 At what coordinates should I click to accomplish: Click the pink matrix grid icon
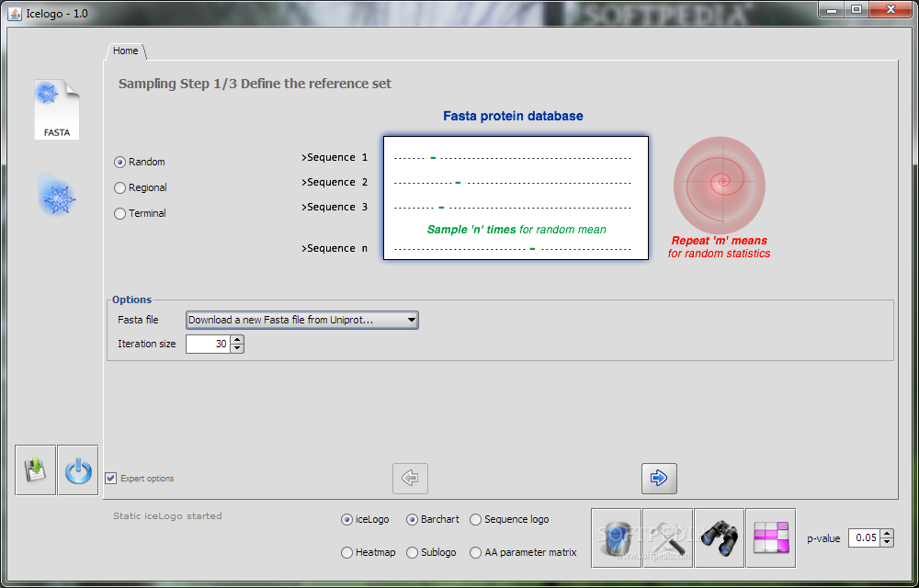[771, 538]
